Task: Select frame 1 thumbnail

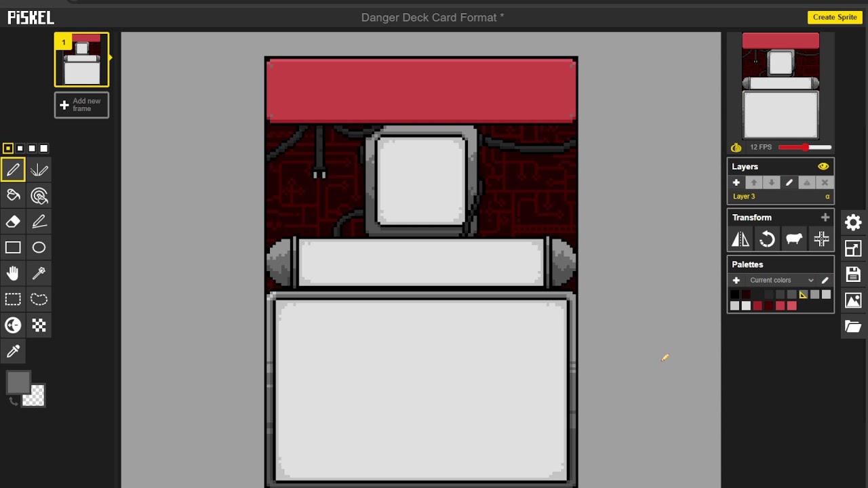Action: pyautogui.click(x=82, y=60)
